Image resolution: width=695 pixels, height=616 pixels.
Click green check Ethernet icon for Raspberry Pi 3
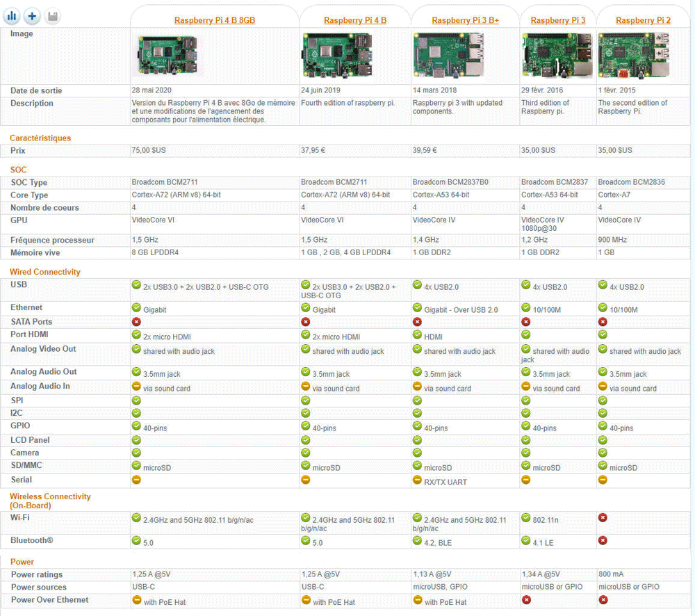point(526,307)
